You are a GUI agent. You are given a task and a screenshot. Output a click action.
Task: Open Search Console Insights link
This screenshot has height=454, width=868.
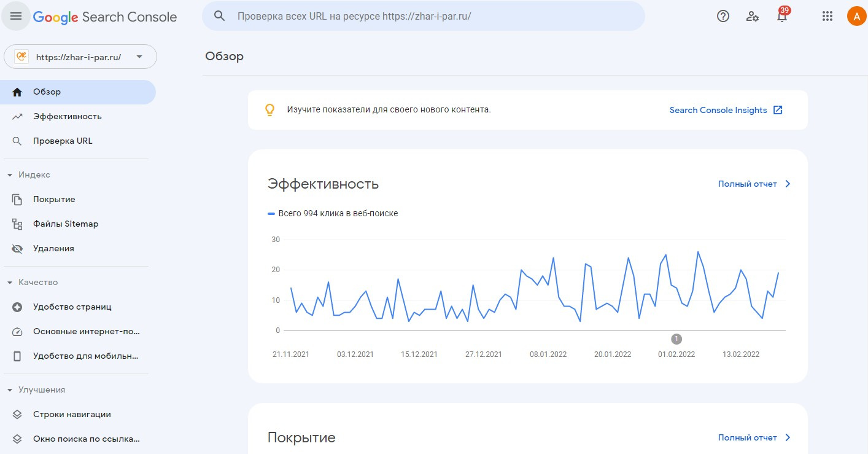[726, 111]
